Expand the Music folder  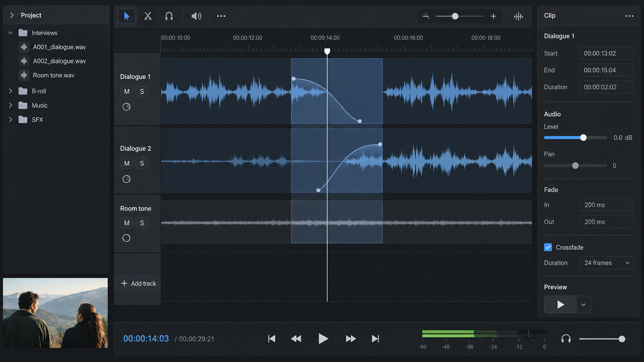click(x=11, y=105)
